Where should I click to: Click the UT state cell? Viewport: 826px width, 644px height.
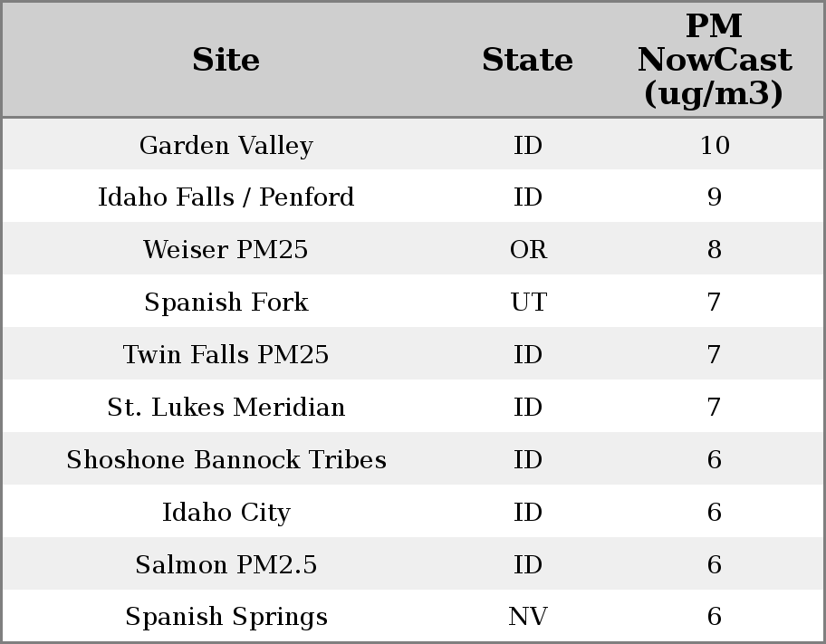(528, 303)
